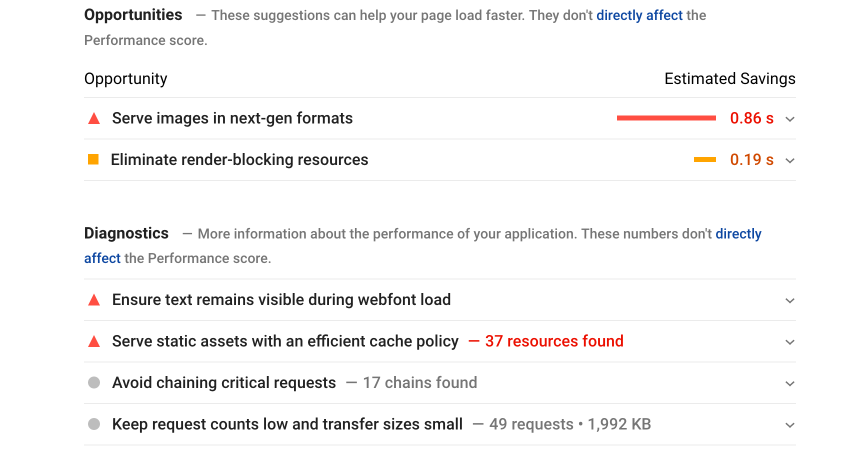The height and width of the screenshot is (462, 856).
Task: Expand Avoid chaining critical requests chevron
Action: (x=789, y=384)
